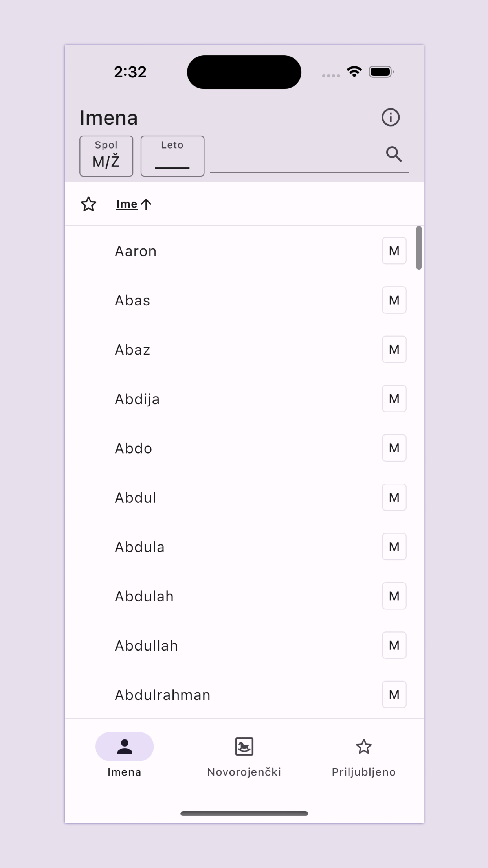Tap the battery status icon
This screenshot has width=488, height=868.
click(381, 72)
